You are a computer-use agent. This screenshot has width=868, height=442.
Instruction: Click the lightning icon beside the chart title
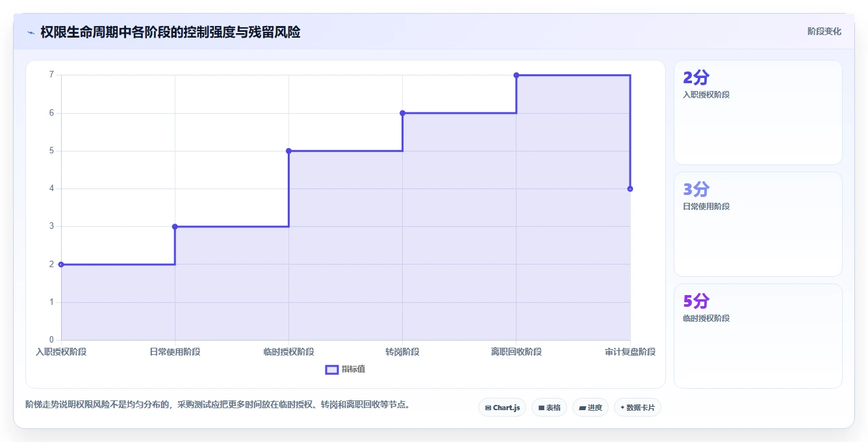(x=31, y=32)
